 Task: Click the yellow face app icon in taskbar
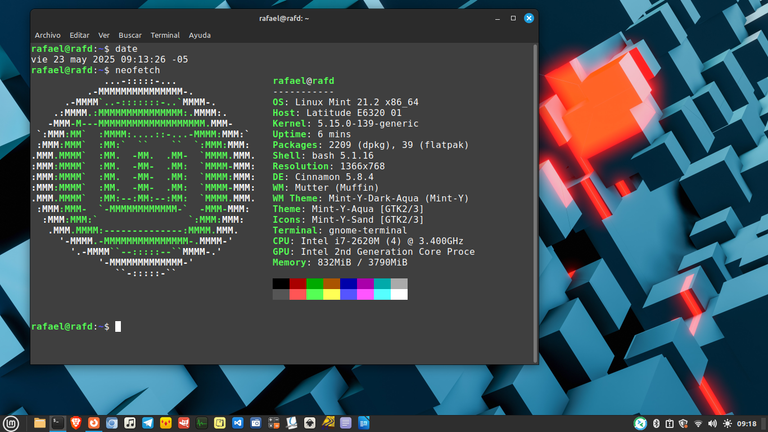point(166,423)
